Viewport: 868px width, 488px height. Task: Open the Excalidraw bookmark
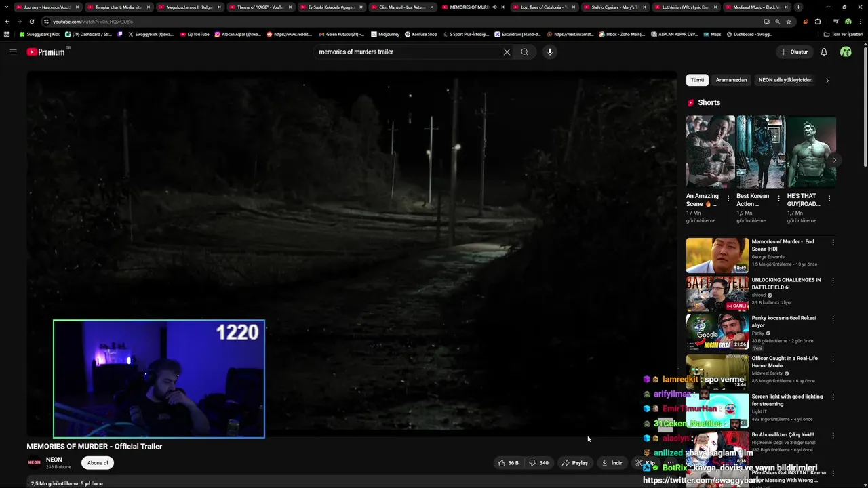(517, 34)
